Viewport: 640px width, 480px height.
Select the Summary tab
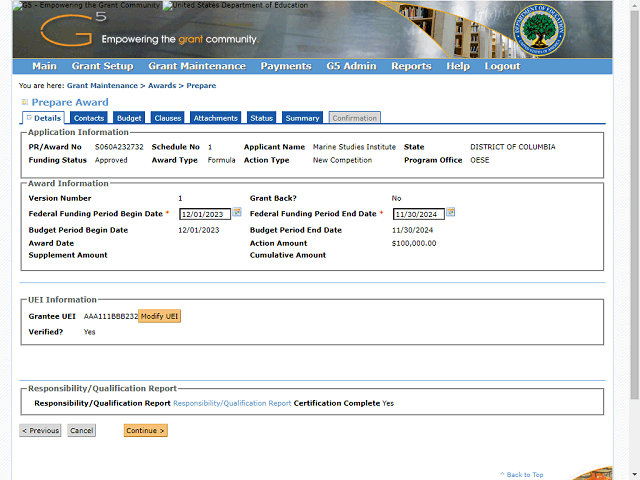point(302,118)
